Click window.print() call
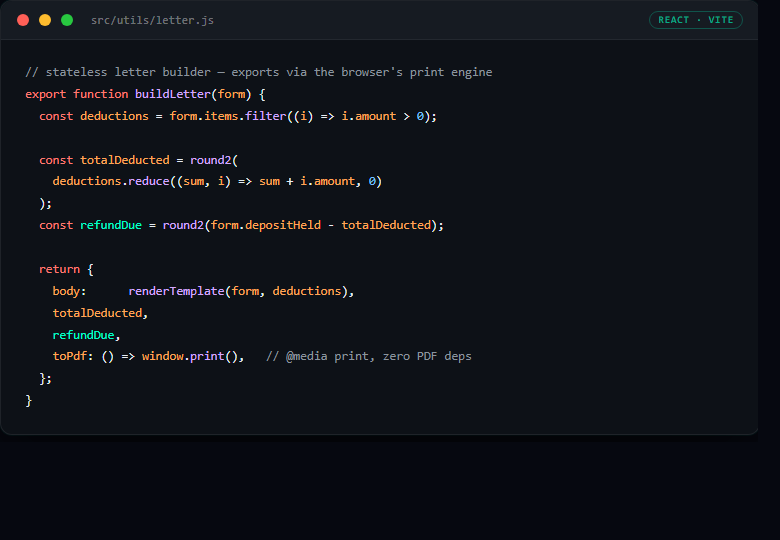 (190, 356)
